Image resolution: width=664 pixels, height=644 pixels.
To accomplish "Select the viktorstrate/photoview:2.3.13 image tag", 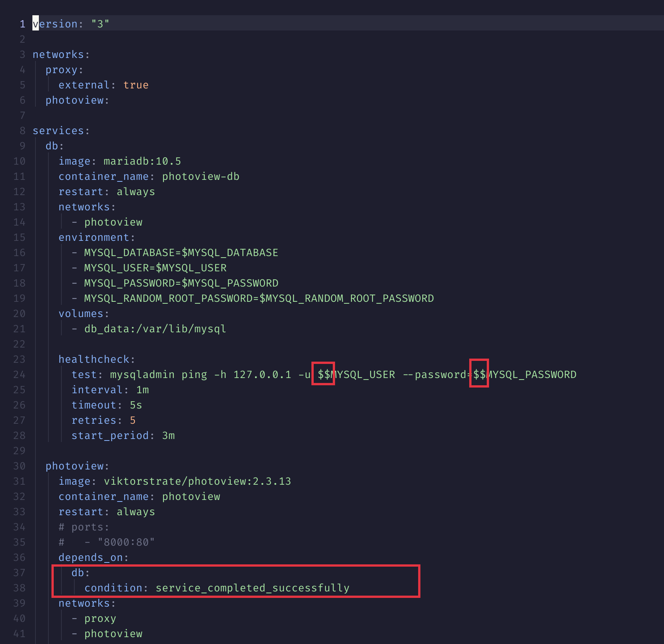I will click(x=197, y=481).
